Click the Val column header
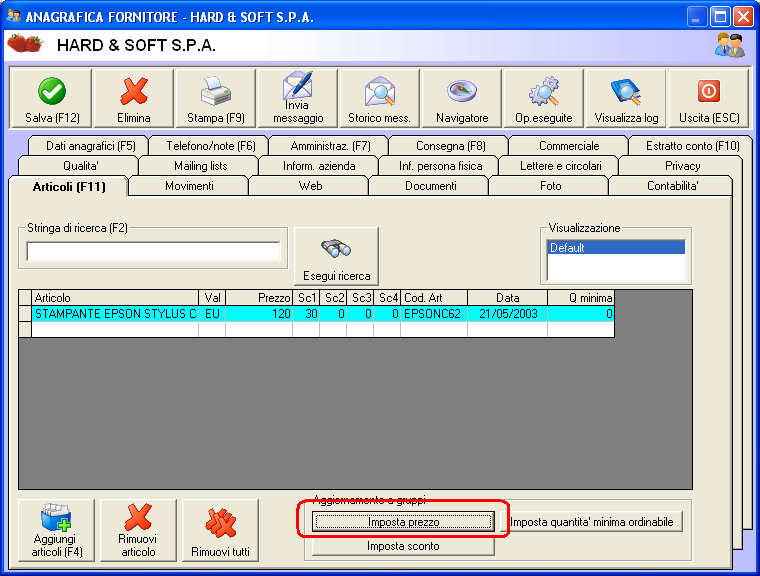This screenshot has height=576, width=760. coord(212,298)
